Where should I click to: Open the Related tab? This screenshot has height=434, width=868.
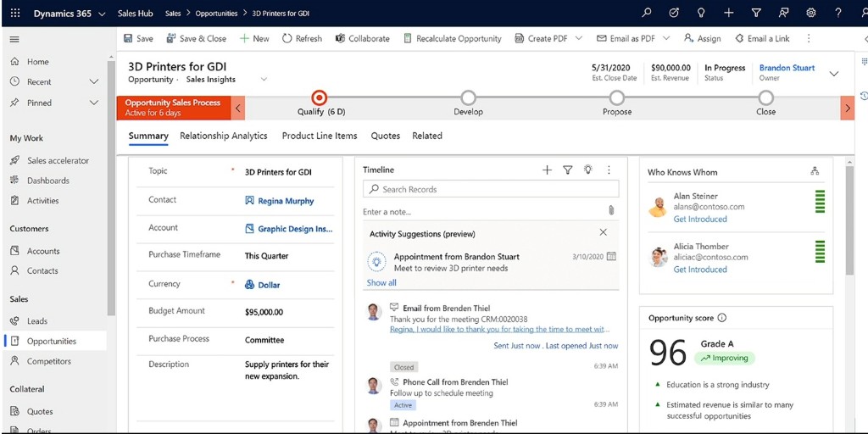click(427, 136)
